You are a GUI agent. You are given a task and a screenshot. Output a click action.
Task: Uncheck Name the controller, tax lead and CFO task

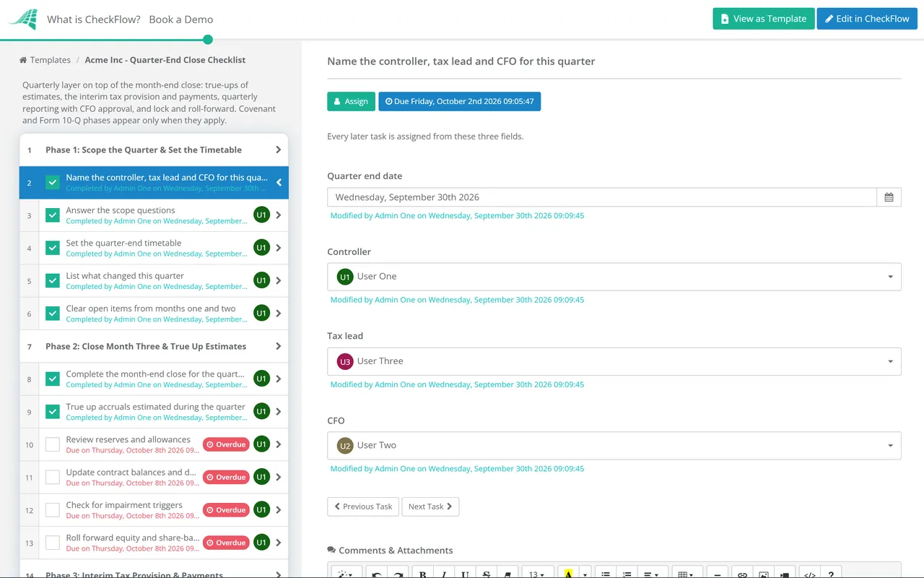tap(53, 183)
